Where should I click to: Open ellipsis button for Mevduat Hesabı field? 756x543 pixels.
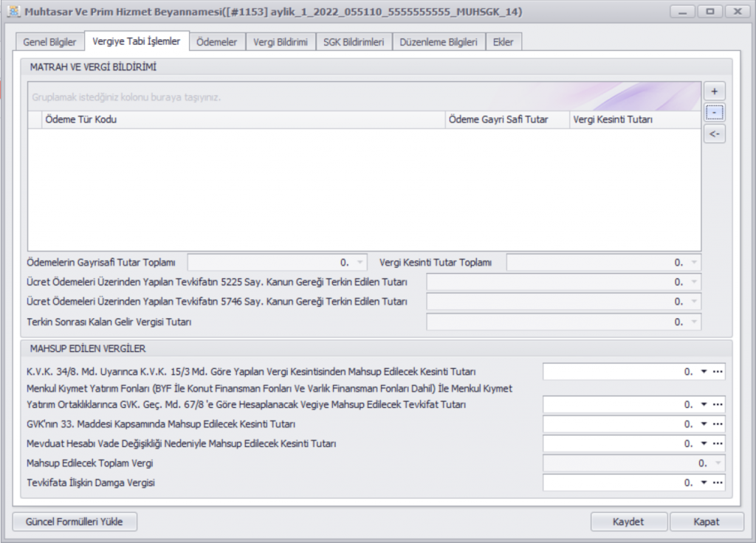[x=717, y=444]
